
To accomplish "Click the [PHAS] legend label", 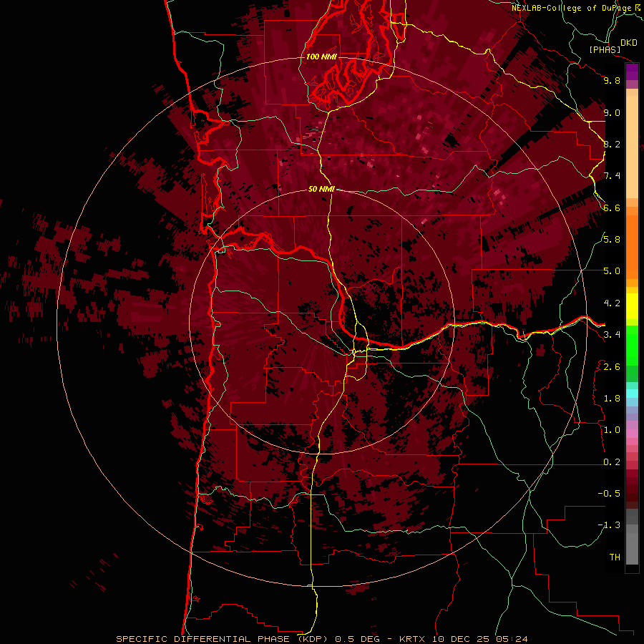I will (x=605, y=49).
